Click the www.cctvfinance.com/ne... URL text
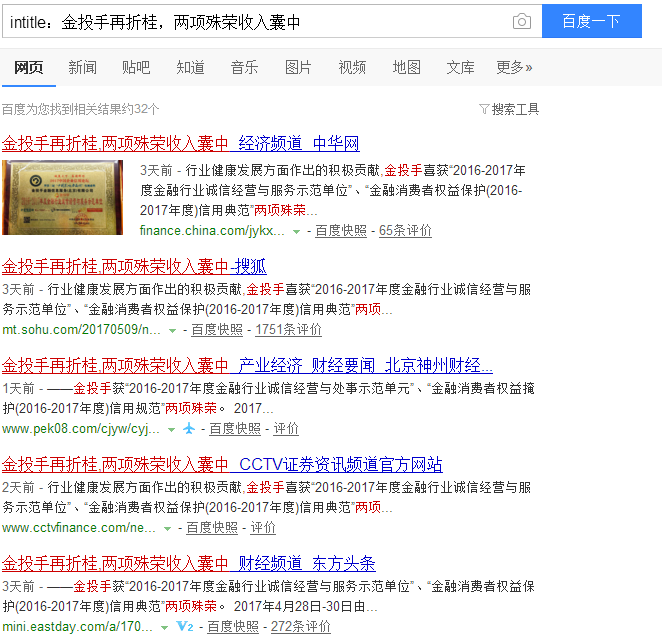 (79, 527)
